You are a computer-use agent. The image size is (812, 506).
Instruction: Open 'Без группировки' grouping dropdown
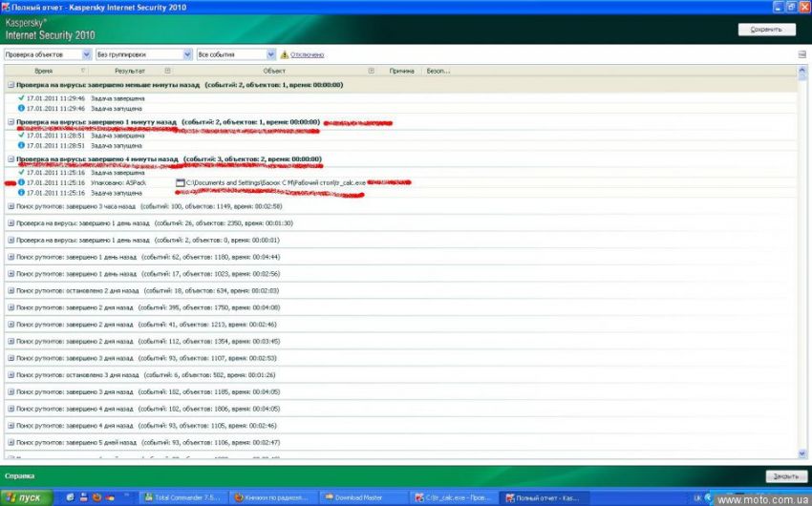coord(144,54)
